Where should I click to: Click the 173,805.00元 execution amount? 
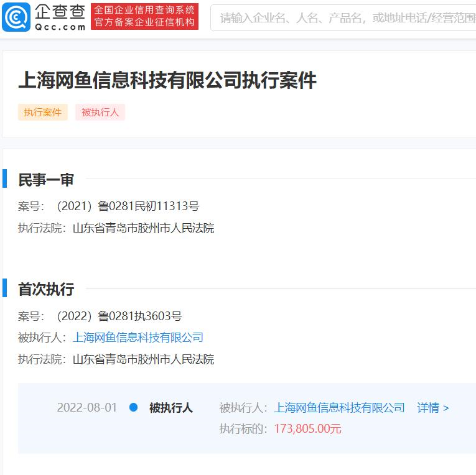[x=307, y=429]
